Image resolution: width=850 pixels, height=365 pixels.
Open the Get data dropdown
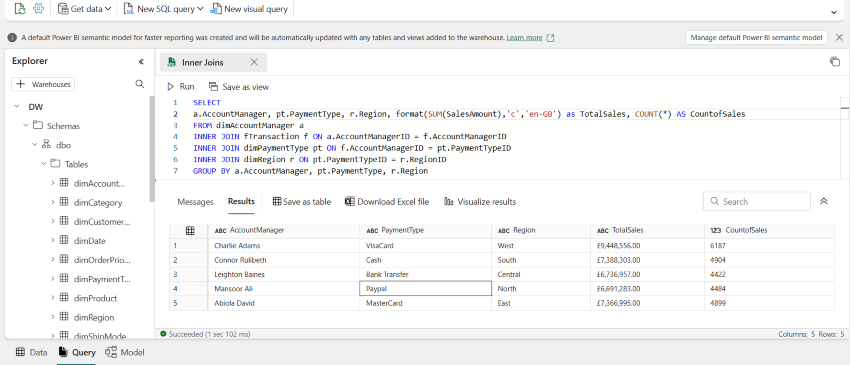(85, 9)
